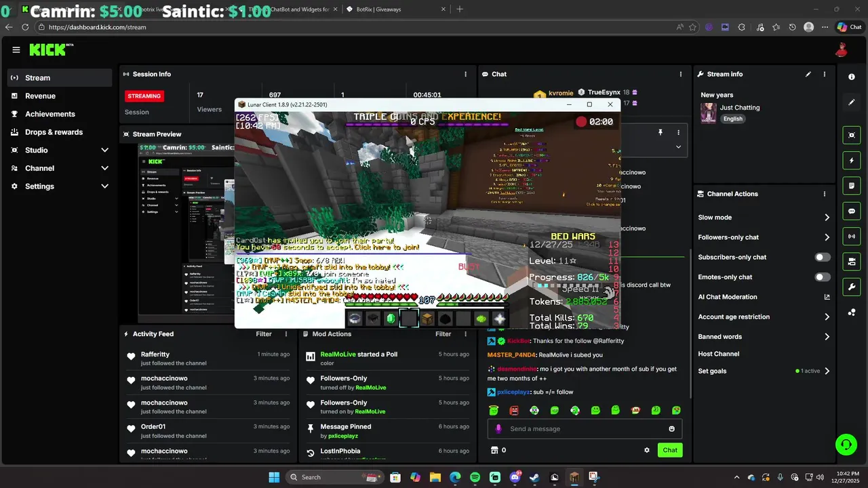The width and height of the screenshot is (868, 488).
Task: Expand Account age restriction options
Action: 827,317
